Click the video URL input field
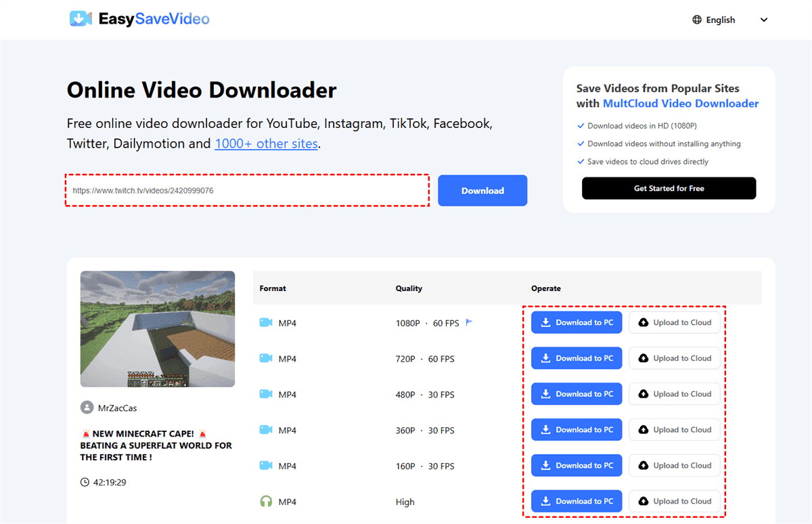 tap(247, 191)
